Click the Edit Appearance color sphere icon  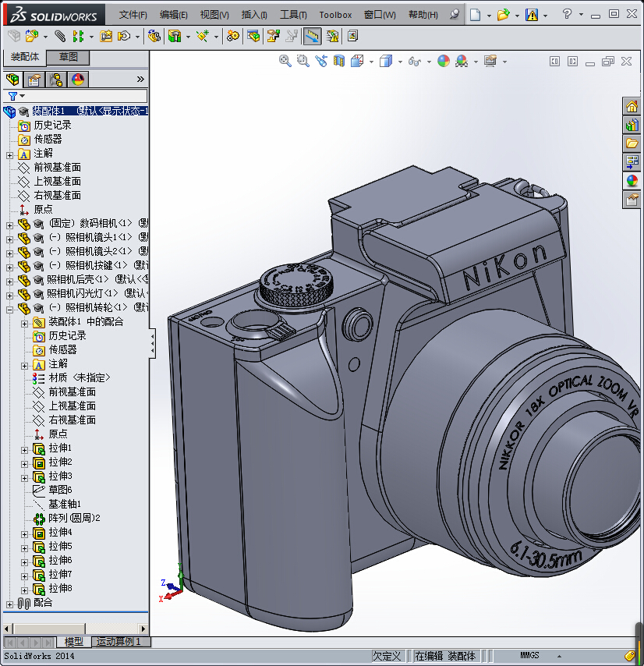444,61
